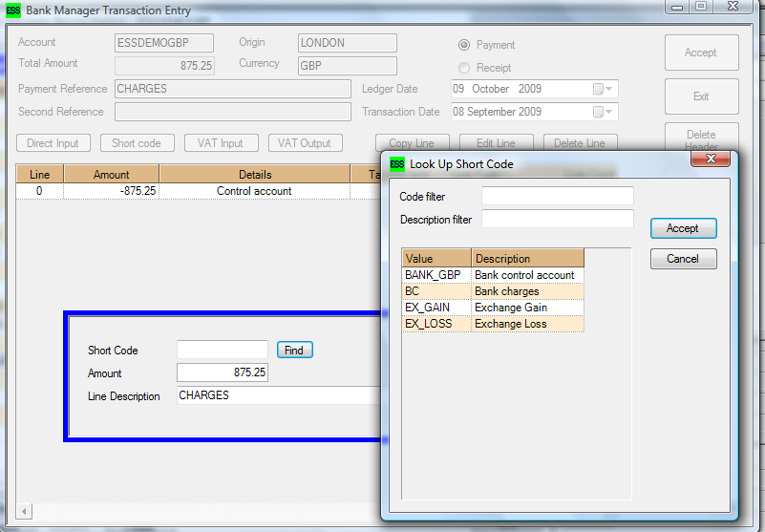The height and width of the screenshot is (532, 765).
Task: Open the Ledger Date calendar dropdown
Action: (x=604, y=89)
